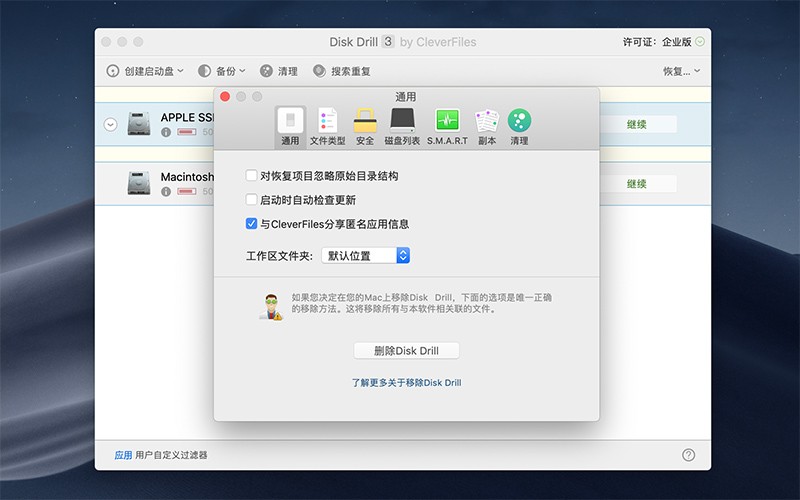Click Macintosh usage bar indicator
The height and width of the screenshot is (500, 800).
187,192
